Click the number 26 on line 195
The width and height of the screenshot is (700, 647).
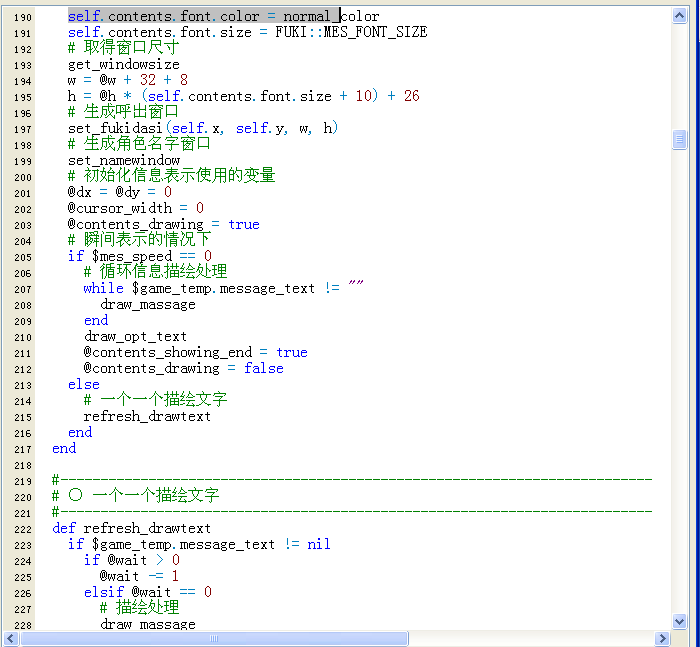click(412, 96)
